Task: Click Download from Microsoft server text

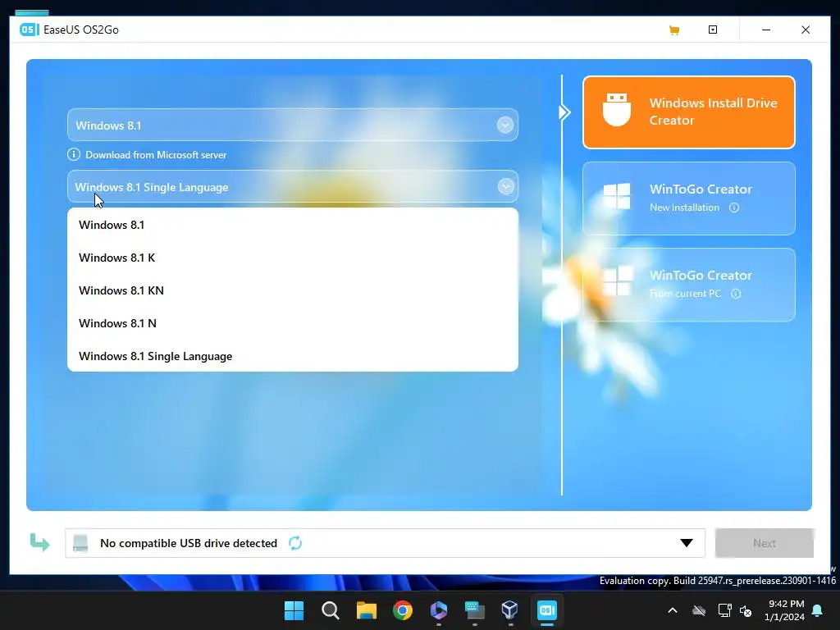Action: point(156,155)
